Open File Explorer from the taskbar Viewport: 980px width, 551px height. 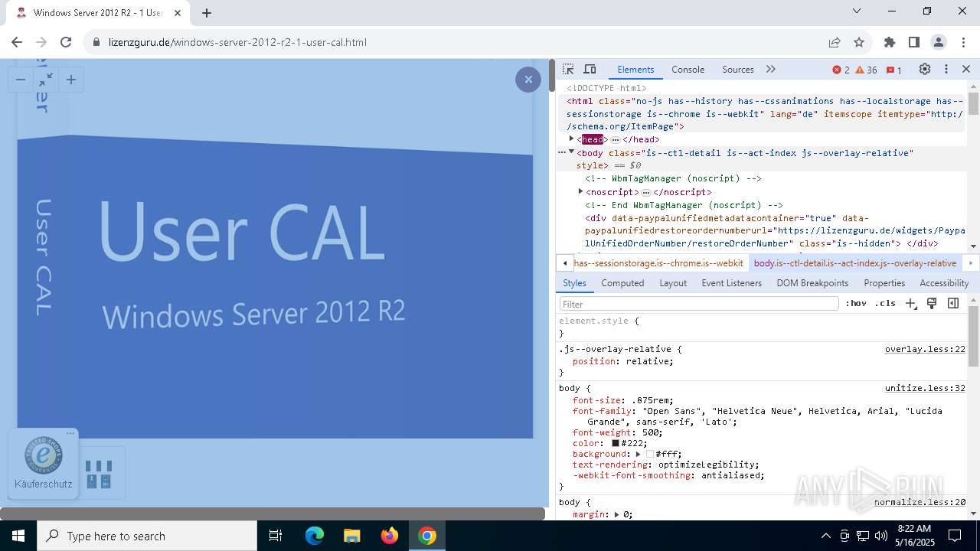(x=352, y=536)
